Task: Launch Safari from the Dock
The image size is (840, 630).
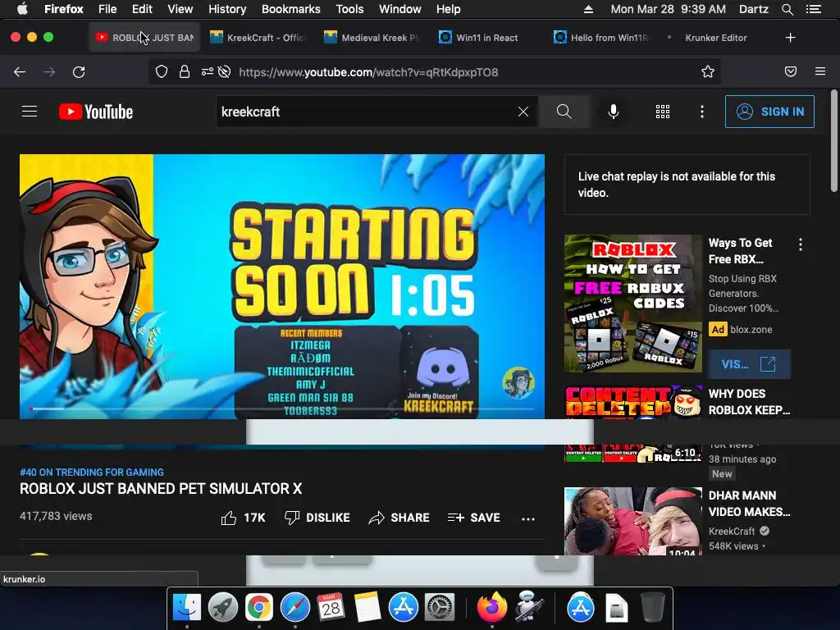Action: [x=295, y=608]
